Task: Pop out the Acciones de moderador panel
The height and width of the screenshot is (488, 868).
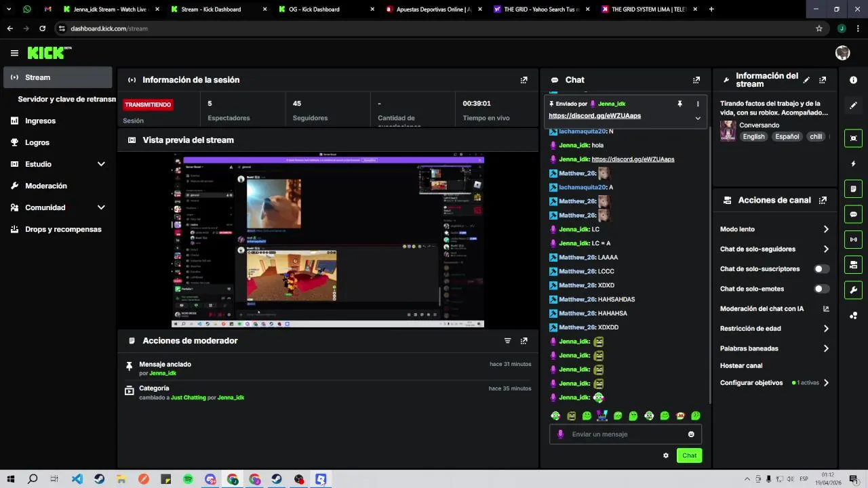Action: [524, 341]
